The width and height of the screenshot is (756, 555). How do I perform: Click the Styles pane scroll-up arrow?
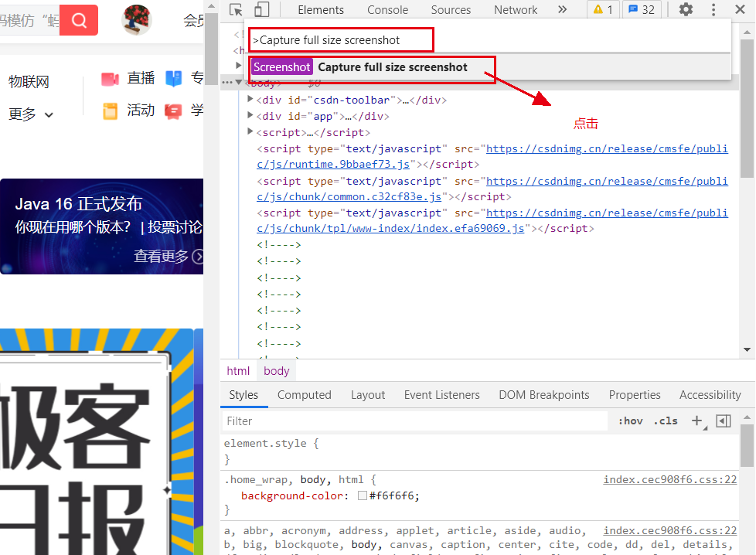(x=747, y=417)
